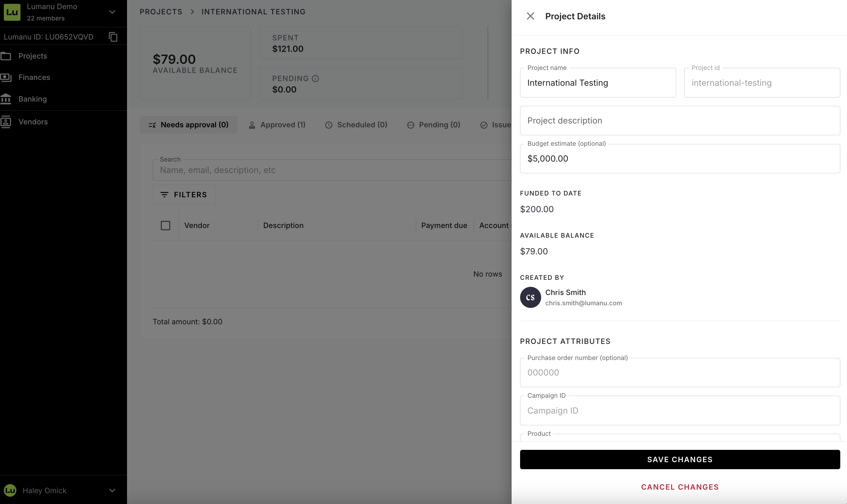The width and height of the screenshot is (847, 504).
Task: Switch to the Scheduled (0) tab
Action: (356, 125)
